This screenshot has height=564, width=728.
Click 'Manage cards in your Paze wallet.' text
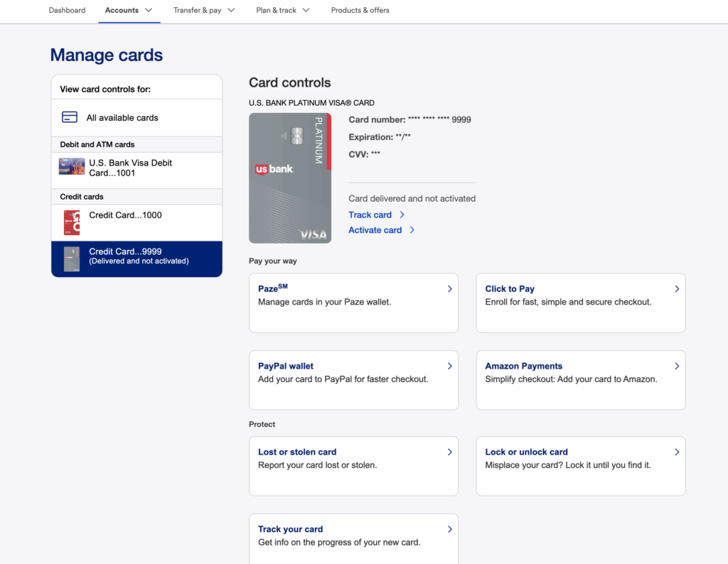[324, 302]
